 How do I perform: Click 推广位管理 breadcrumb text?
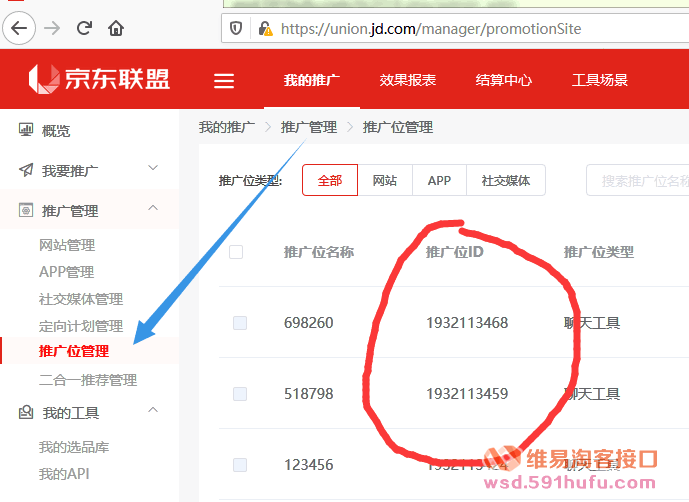pyautogui.click(x=398, y=127)
